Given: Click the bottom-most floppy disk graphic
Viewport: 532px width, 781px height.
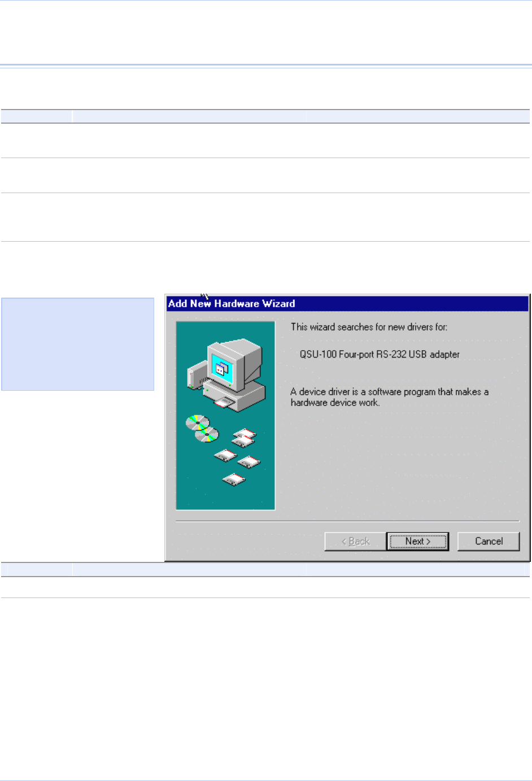Looking at the screenshot, I should pyautogui.click(x=233, y=480).
